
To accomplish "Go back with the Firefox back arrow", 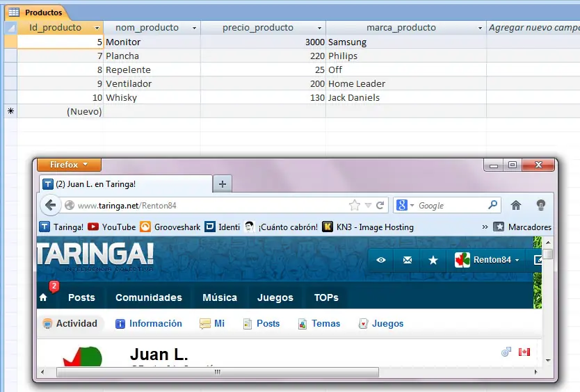I will pos(50,205).
